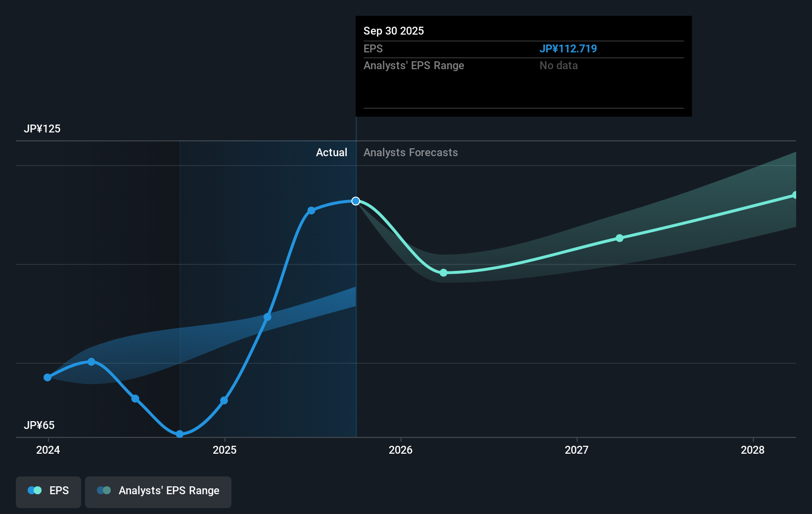812x514 pixels.
Task: Toggle the Analysts' EPS Range legend
Action: point(158,492)
